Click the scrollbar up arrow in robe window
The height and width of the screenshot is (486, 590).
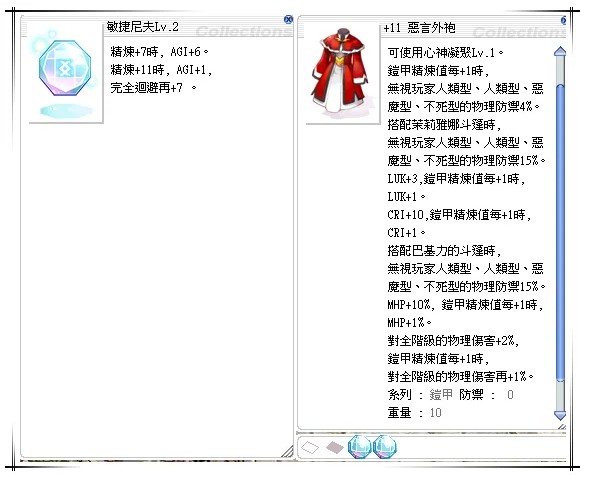pyautogui.click(x=560, y=52)
